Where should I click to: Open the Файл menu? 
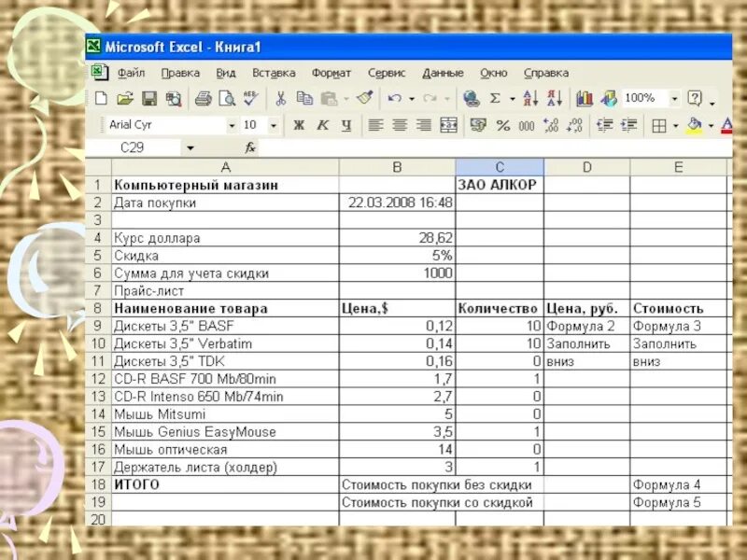pos(131,73)
